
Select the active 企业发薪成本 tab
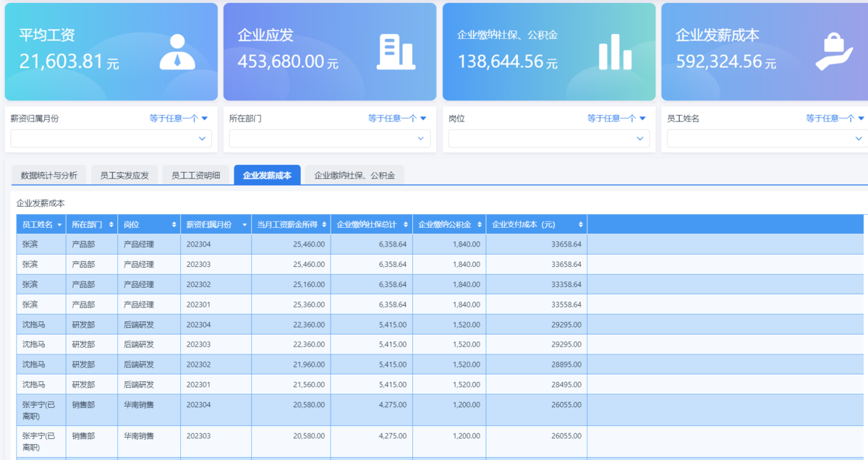(268, 175)
